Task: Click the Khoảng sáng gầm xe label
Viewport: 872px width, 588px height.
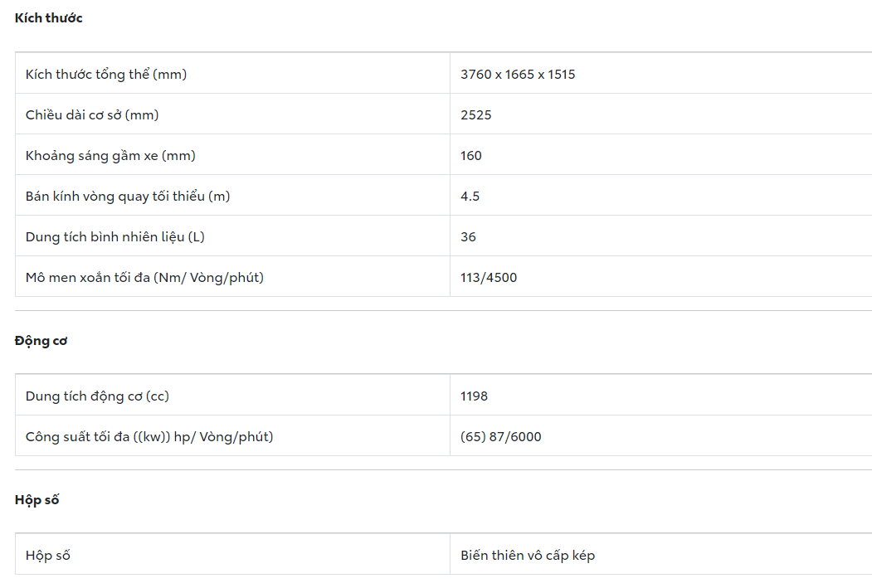Action: coord(110,156)
